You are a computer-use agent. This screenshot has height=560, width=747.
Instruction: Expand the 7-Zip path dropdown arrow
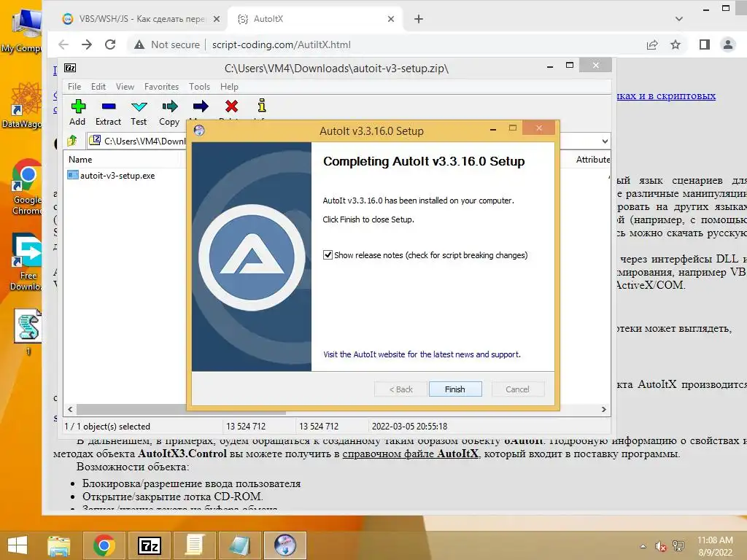click(605, 141)
